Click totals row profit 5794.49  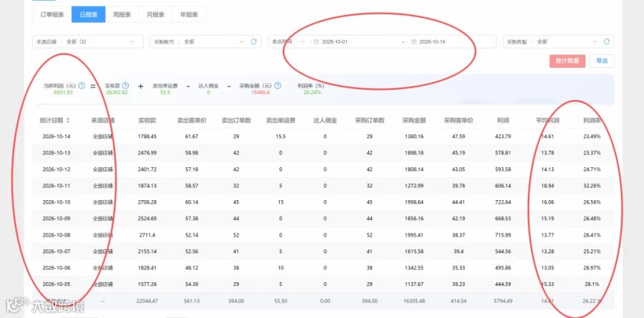click(503, 301)
